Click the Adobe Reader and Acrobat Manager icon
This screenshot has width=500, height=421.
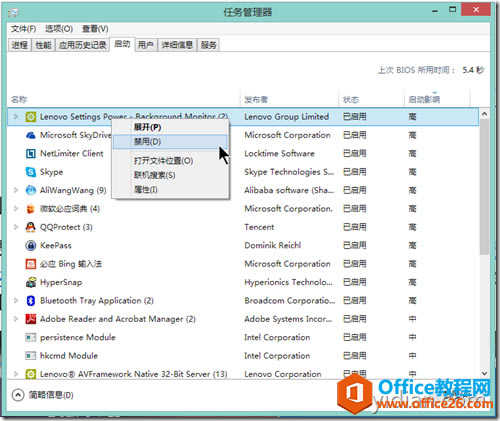(31, 319)
